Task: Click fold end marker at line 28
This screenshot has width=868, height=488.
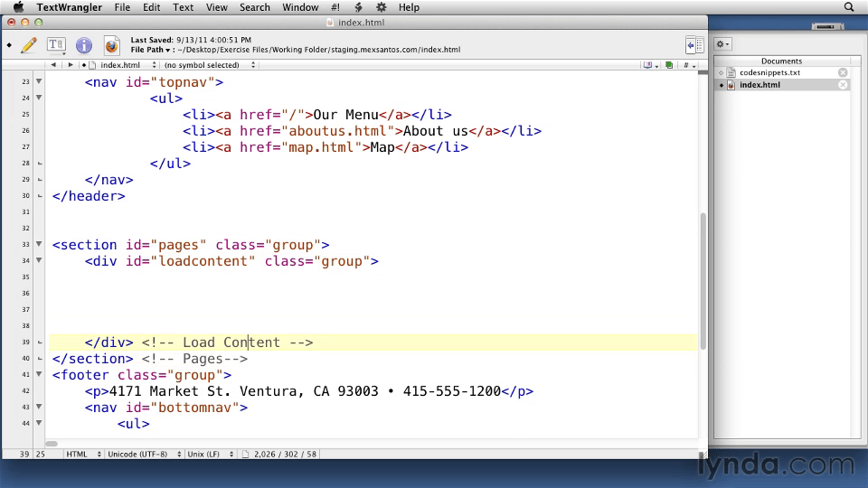Action: (x=39, y=164)
